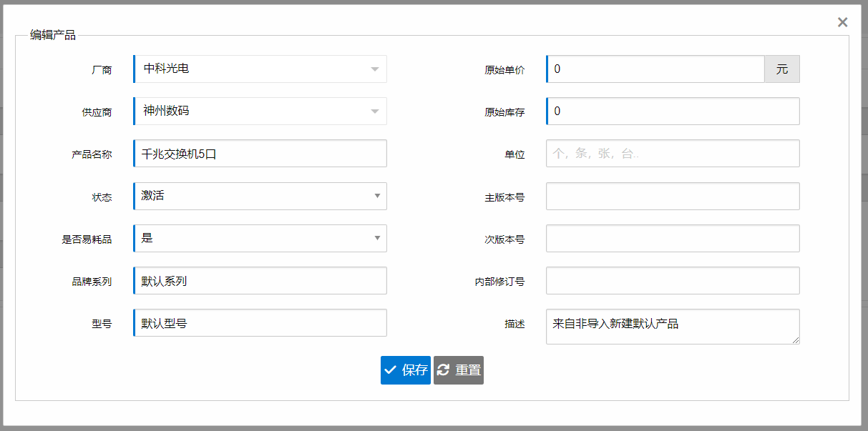Reset the form with 重置 button
Image resolution: width=868 pixels, height=431 pixels.
pos(459,370)
